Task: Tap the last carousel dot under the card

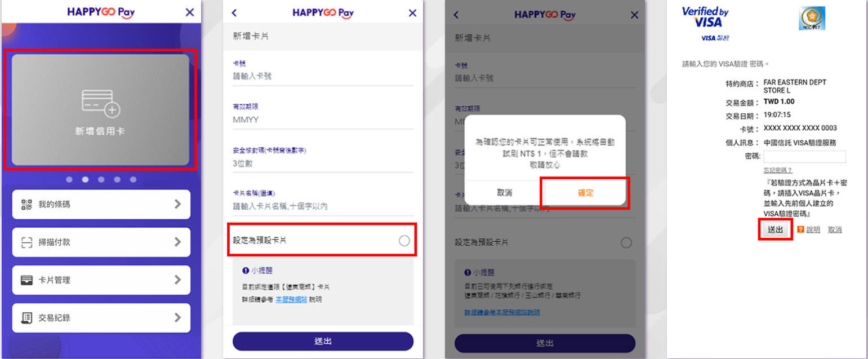Action: 133,180
